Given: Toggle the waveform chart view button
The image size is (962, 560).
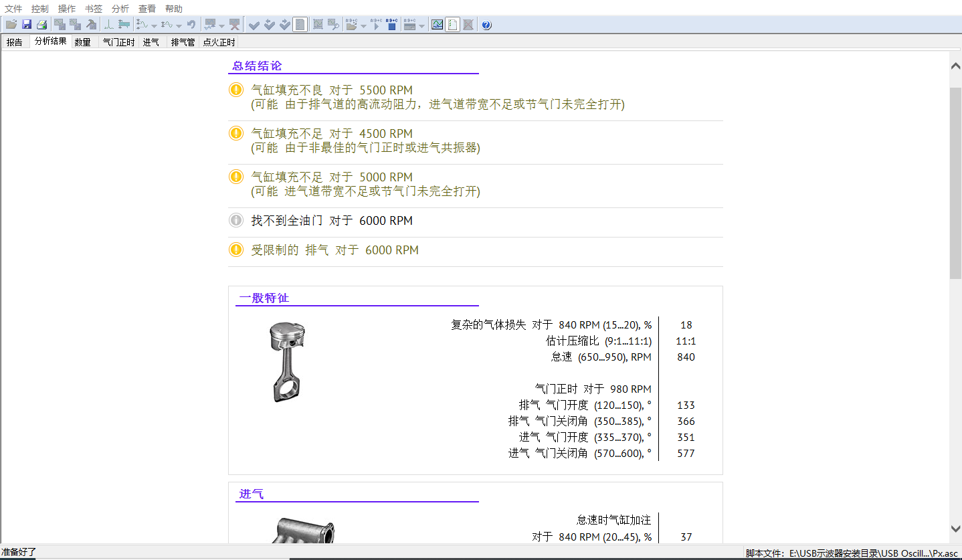Looking at the screenshot, I should 437,25.
